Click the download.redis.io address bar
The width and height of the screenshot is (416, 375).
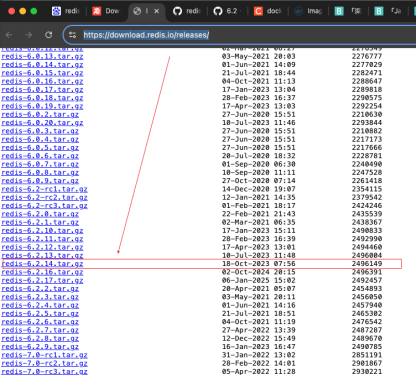pos(146,35)
